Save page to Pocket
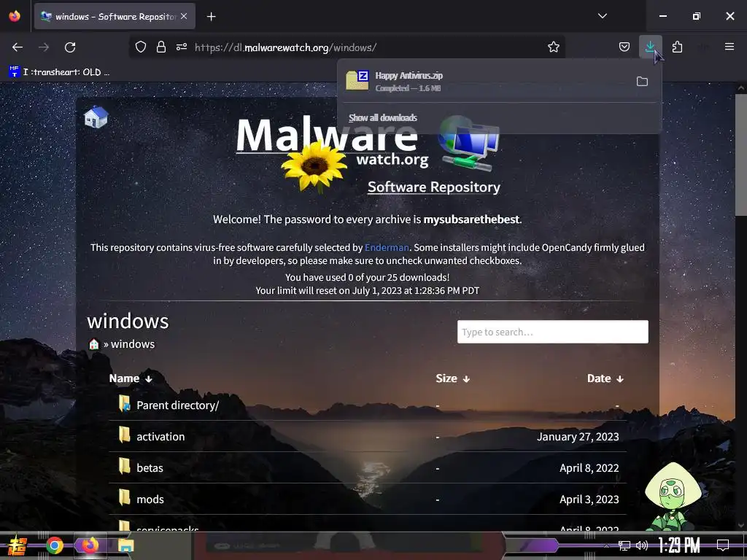747x560 pixels. 624,47
